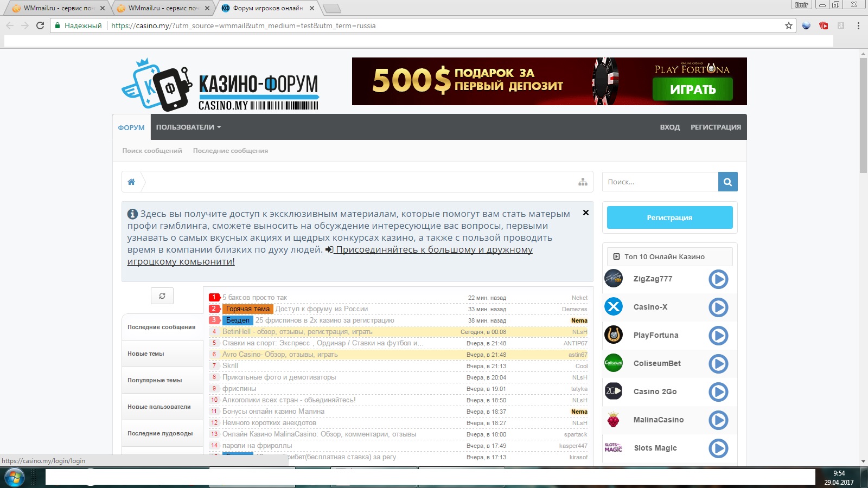Play button next to Slots Magic
The width and height of the screenshot is (868, 488).
point(718,448)
